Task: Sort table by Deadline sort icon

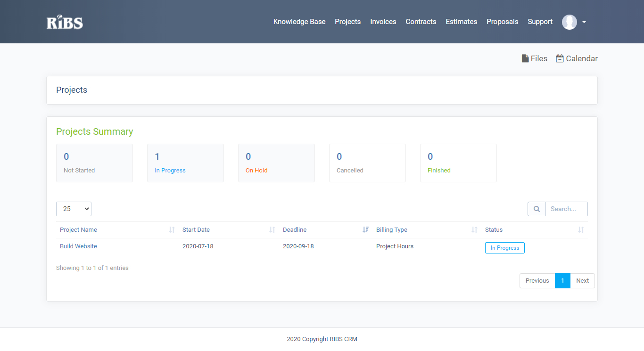Action: [365, 230]
